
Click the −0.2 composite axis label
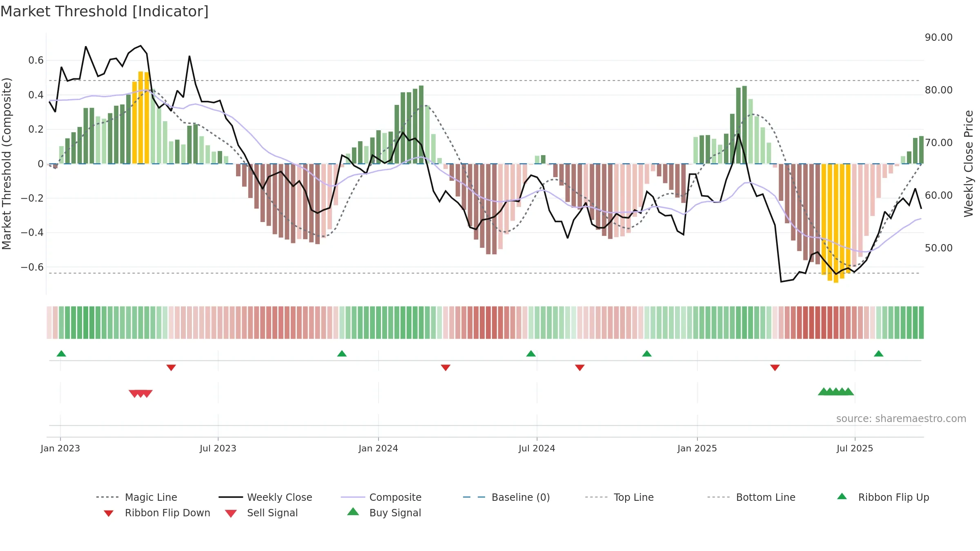(32, 198)
